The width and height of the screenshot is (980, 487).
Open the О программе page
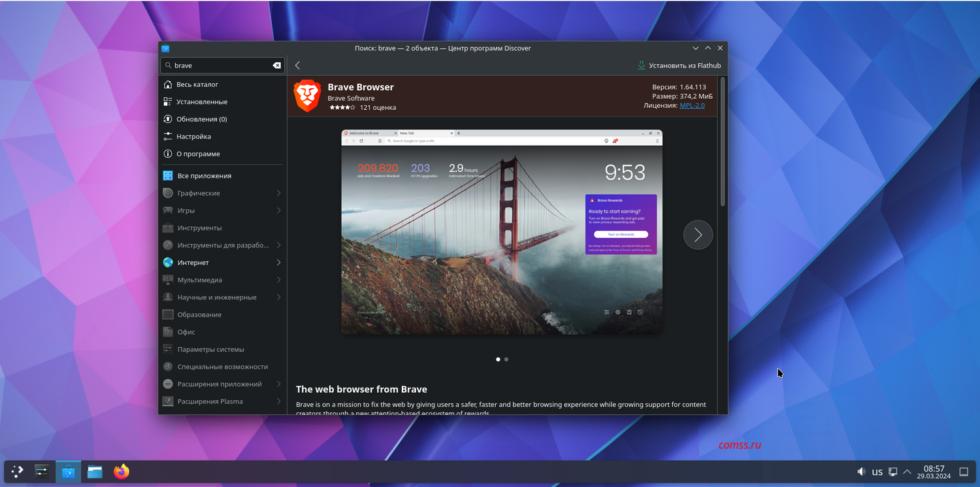pyautogui.click(x=223, y=154)
